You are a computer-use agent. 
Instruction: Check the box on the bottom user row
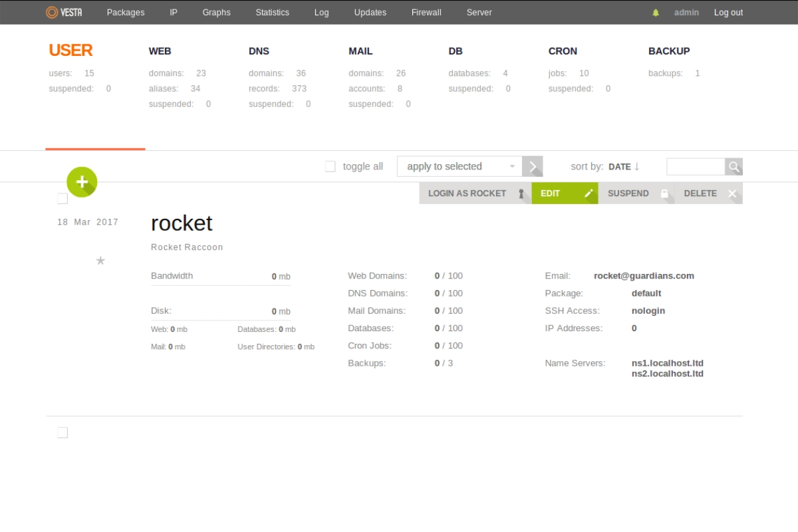tap(62, 432)
